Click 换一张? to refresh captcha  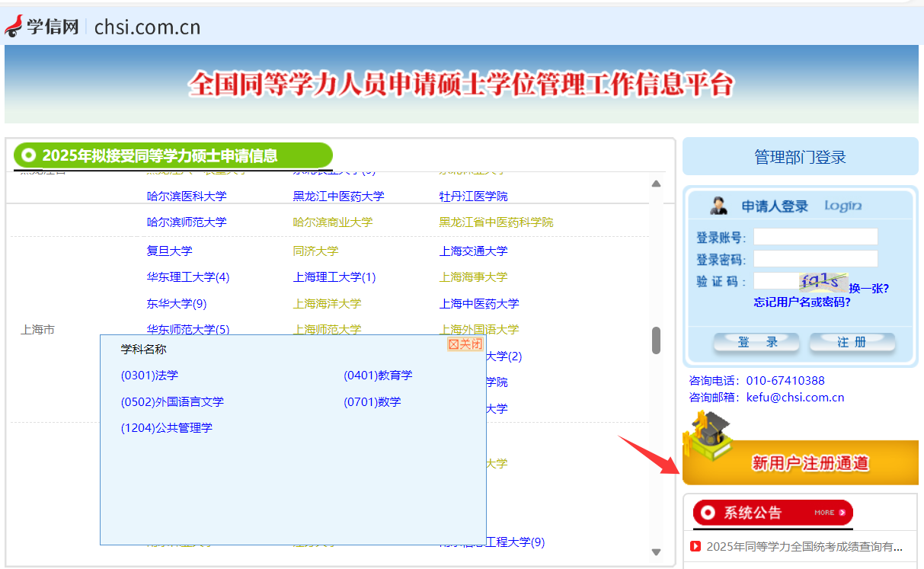pyautogui.click(x=868, y=288)
